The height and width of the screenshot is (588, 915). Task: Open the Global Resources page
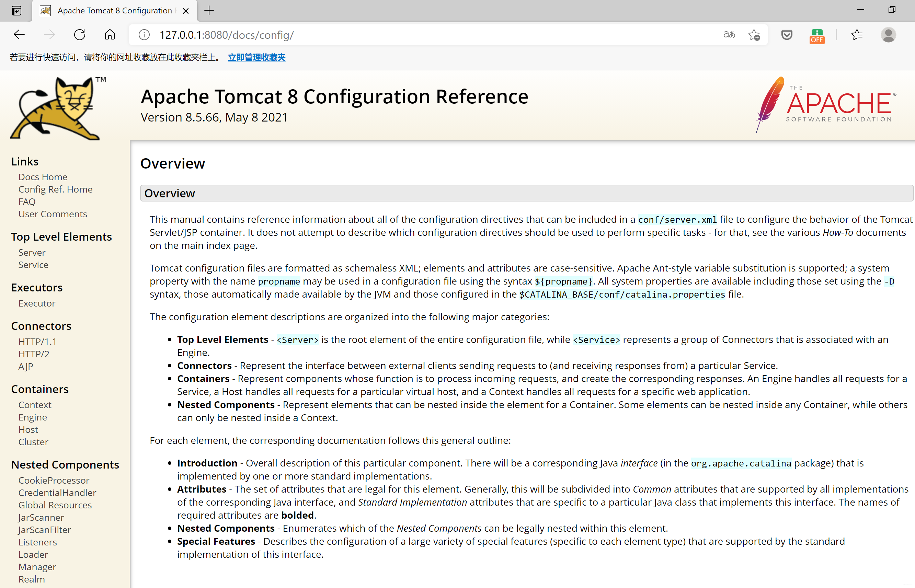(x=55, y=505)
